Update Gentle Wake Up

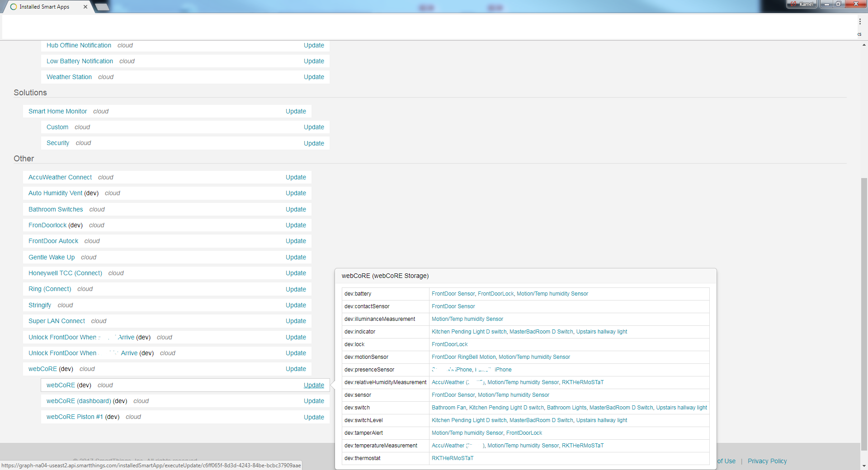[296, 257]
